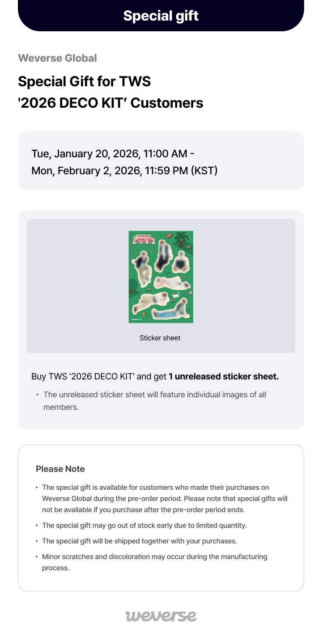
Task: Click the note about minor scratches and discoloration
Action: coord(154,562)
